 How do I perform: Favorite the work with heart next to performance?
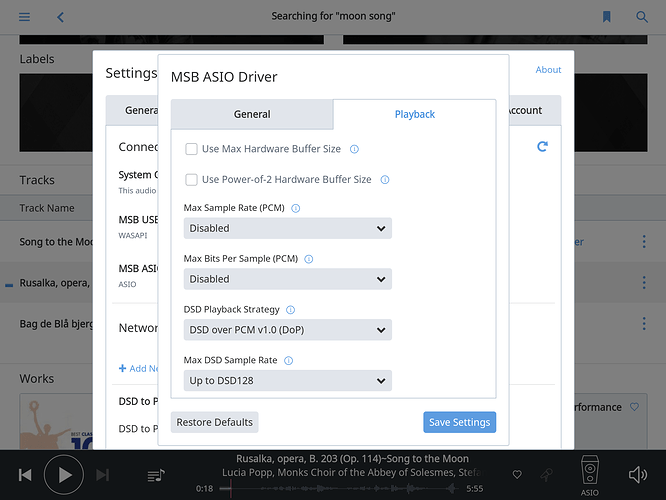pyautogui.click(x=634, y=407)
